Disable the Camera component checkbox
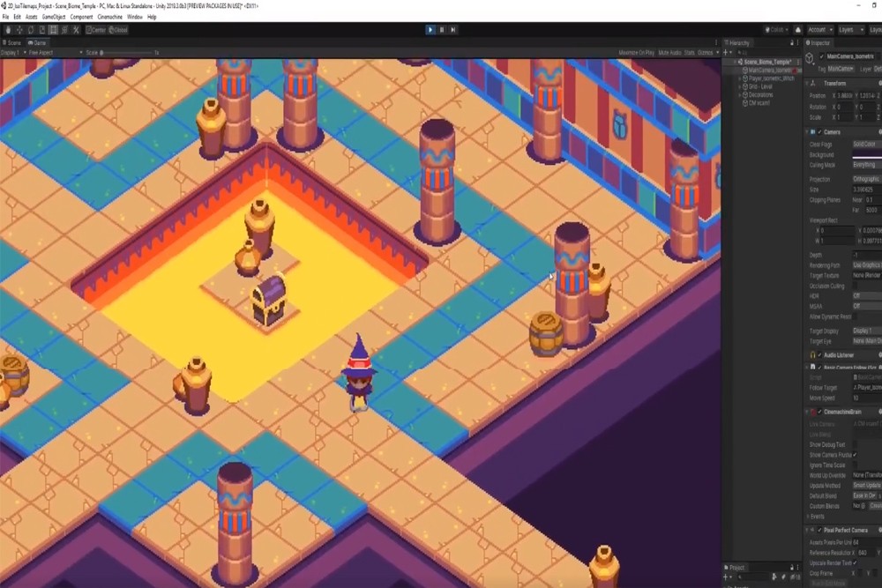Image resolution: width=882 pixels, height=588 pixels. click(x=819, y=132)
